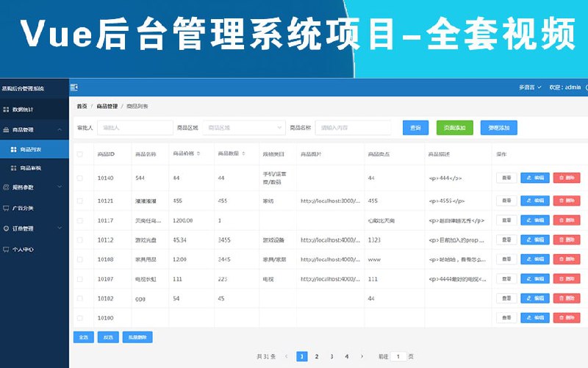
Task: Go to page 4 in the pagination
Action: click(x=347, y=356)
